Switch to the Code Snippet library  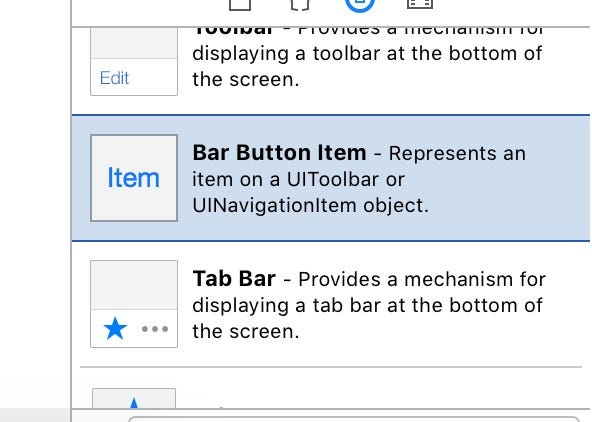(x=300, y=5)
